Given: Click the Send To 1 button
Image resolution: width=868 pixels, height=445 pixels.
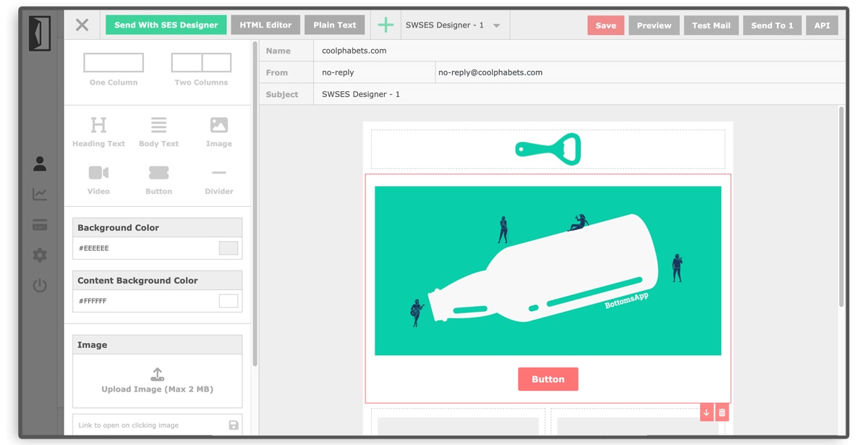Looking at the screenshot, I should pyautogui.click(x=772, y=25).
